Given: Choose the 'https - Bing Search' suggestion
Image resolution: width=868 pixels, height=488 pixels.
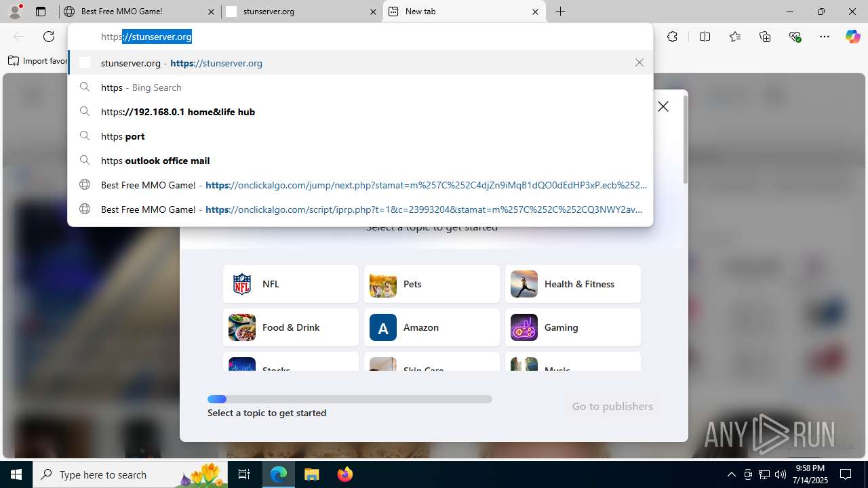Looking at the screenshot, I should (360, 87).
